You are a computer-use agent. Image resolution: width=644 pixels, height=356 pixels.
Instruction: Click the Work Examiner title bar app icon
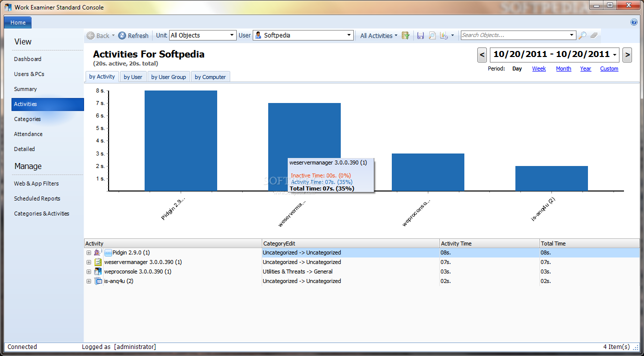pos(8,7)
